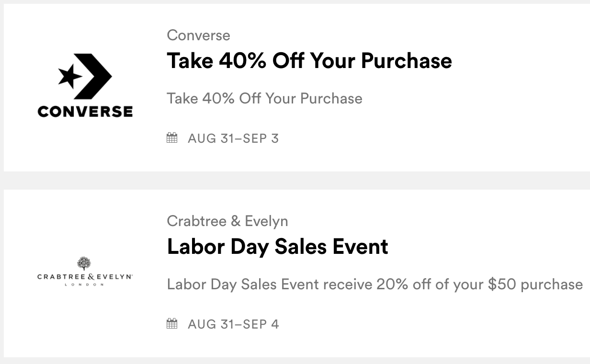Open the Take 40% Off Your Purchase headline
The width and height of the screenshot is (590, 364).
(309, 61)
